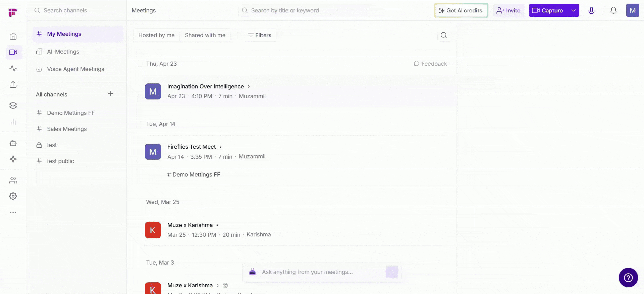Click the microphone icon in top bar

591,10
